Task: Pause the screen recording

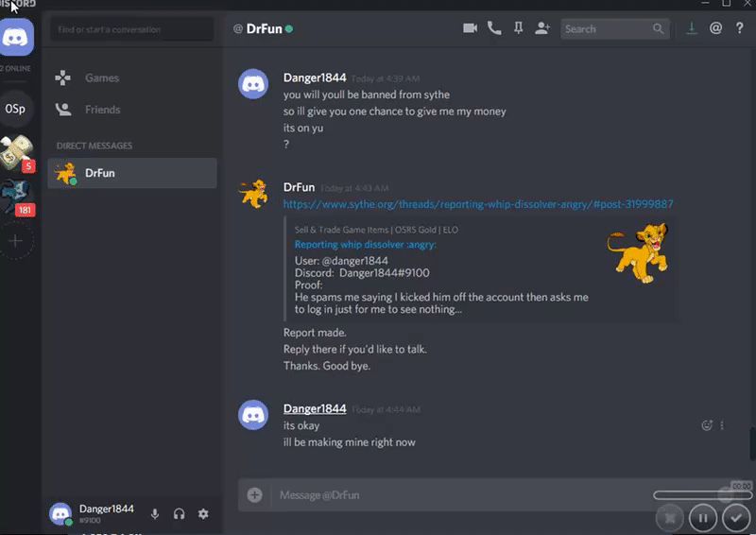Action: 703,518
